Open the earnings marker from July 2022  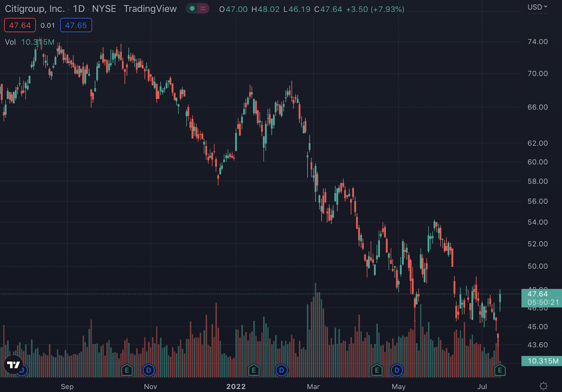click(x=500, y=370)
